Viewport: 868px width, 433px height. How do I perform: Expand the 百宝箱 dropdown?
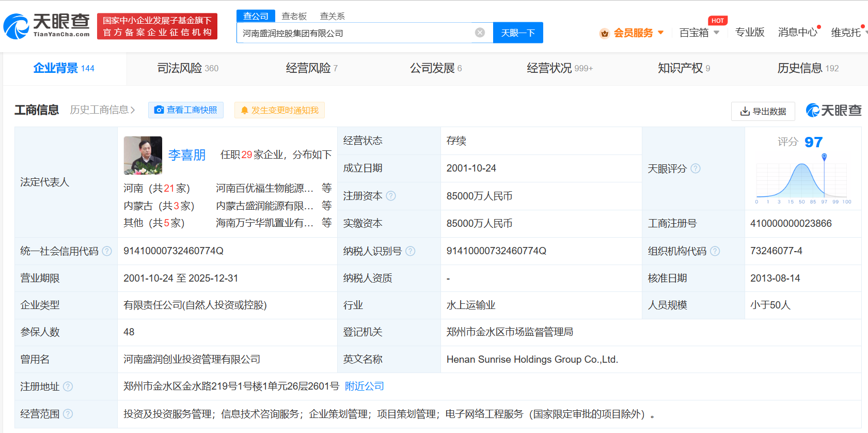coord(717,33)
